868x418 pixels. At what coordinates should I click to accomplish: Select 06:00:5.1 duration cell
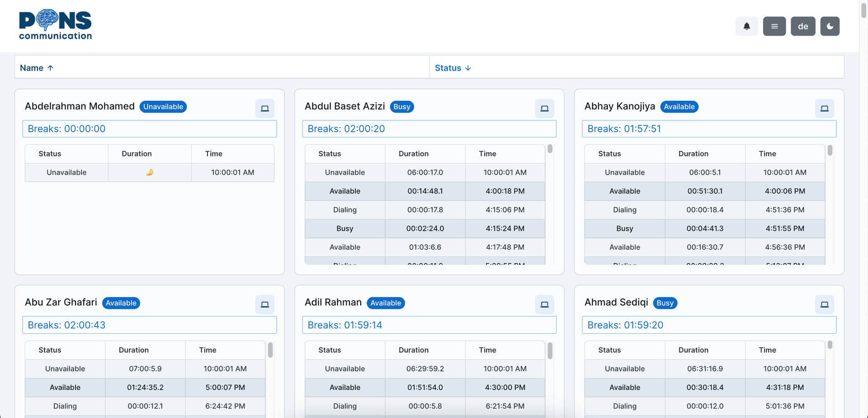click(x=705, y=172)
